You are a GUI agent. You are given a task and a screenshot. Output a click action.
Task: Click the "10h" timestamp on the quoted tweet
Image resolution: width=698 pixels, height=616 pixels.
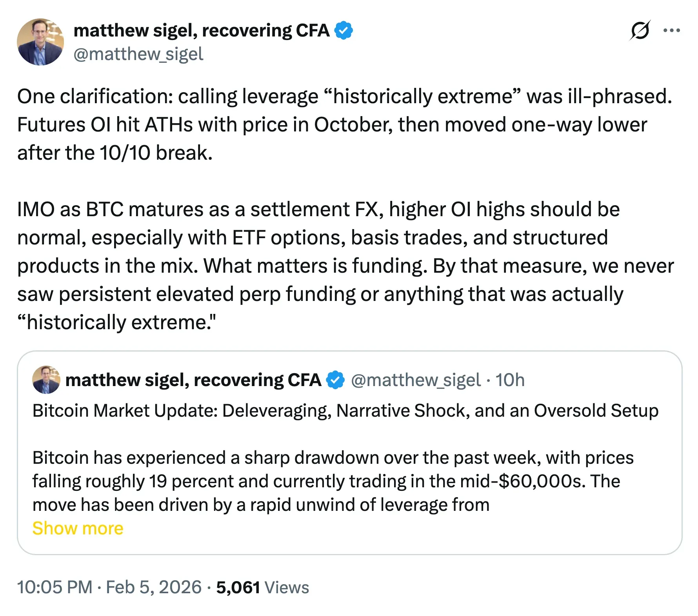pyautogui.click(x=510, y=380)
